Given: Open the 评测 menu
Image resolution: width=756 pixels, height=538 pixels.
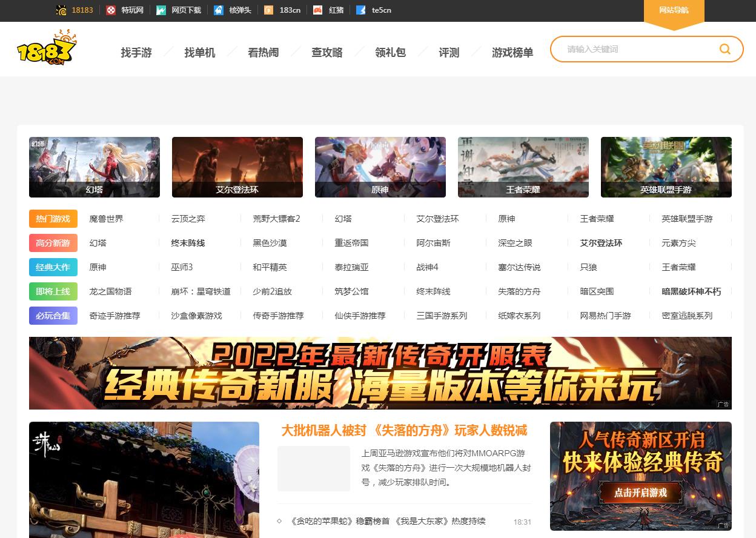Looking at the screenshot, I should point(449,53).
